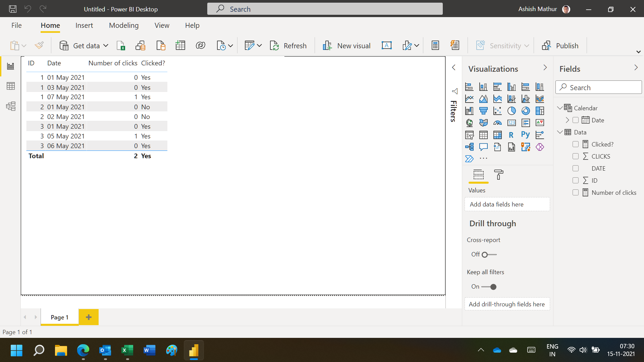Add a new page with plus button
Image resolution: width=644 pixels, height=362 pixels.
pyautogui.click(x=89, y=317)
